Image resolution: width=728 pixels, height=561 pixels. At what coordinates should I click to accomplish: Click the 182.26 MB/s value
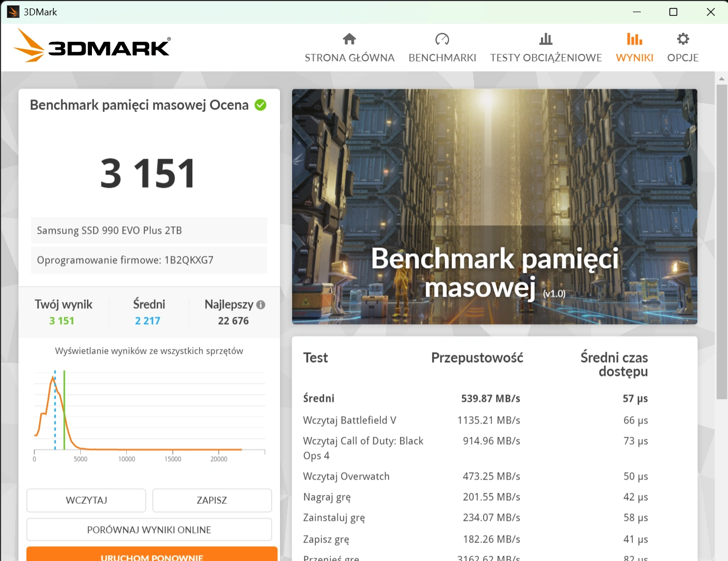(x=492, y=539)
